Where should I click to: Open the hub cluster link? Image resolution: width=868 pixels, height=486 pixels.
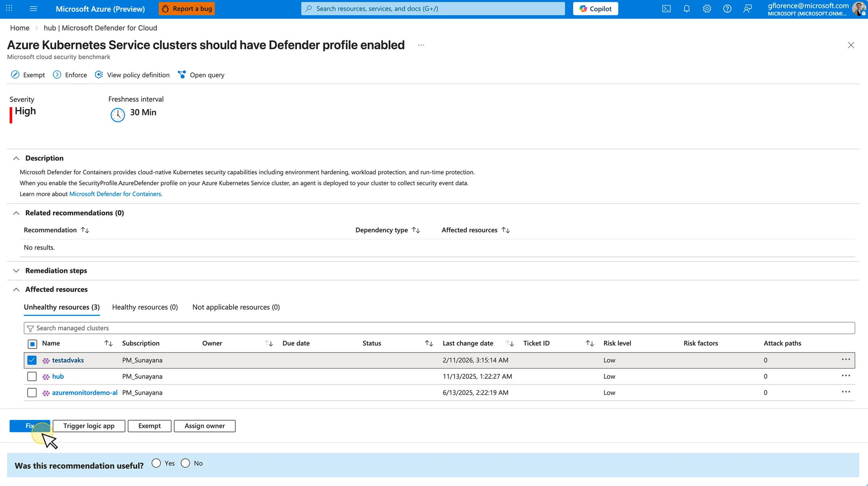58,376
